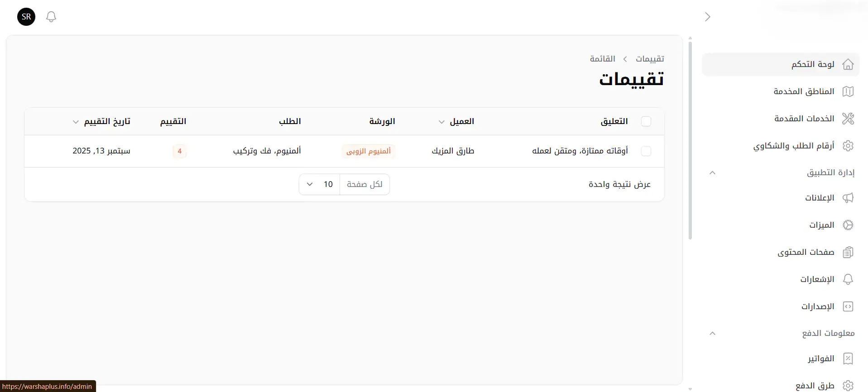Viewport: 868px width, 392px height.
Task: Go to لوحة التحكم in the sidebar
Action: point(781,64)
